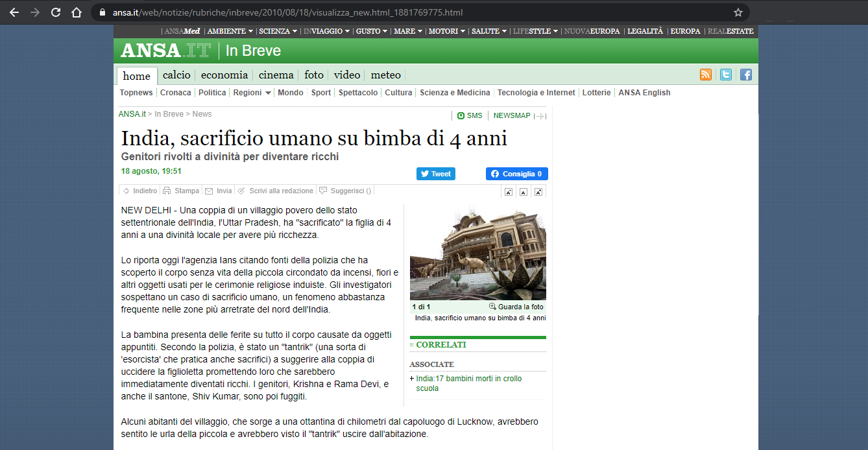Expand the AMBIENTE dropdown menu
868x450 pixels.
pos(250,31)
